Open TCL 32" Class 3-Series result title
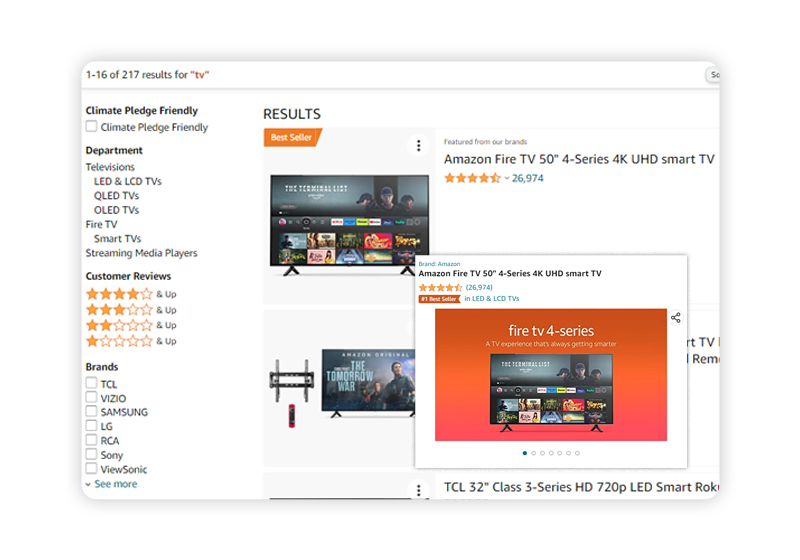This screenshot has height=560, width=800. 581,487
